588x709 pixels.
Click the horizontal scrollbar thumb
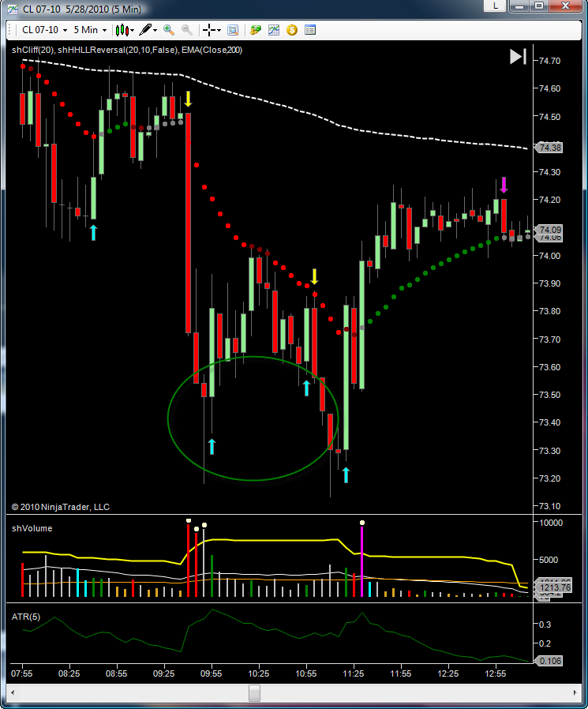(x=254, y=692)
